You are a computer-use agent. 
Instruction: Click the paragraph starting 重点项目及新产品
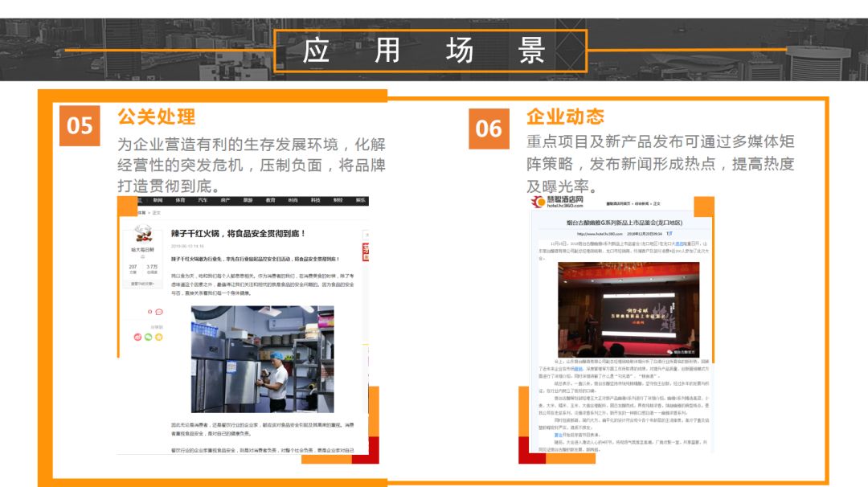tap(661, 164)
